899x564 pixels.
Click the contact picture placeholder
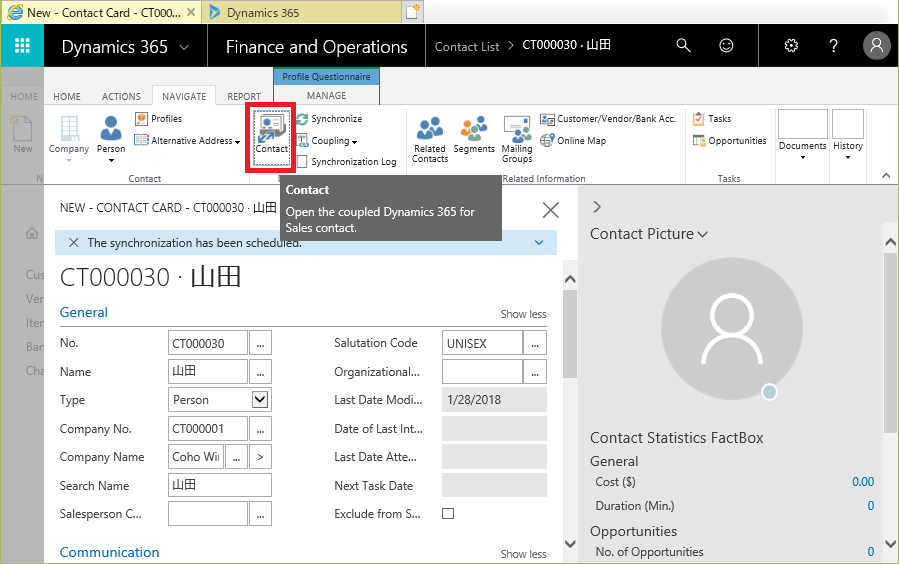click(732, 328)
